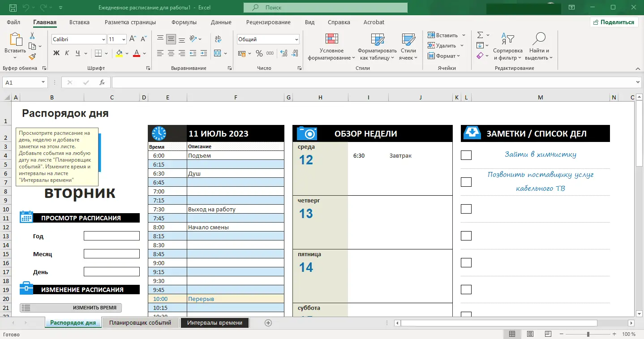644x339 pixels.
Task: Increase font size with the larger A icon
Action: click(x=133, y=39)
